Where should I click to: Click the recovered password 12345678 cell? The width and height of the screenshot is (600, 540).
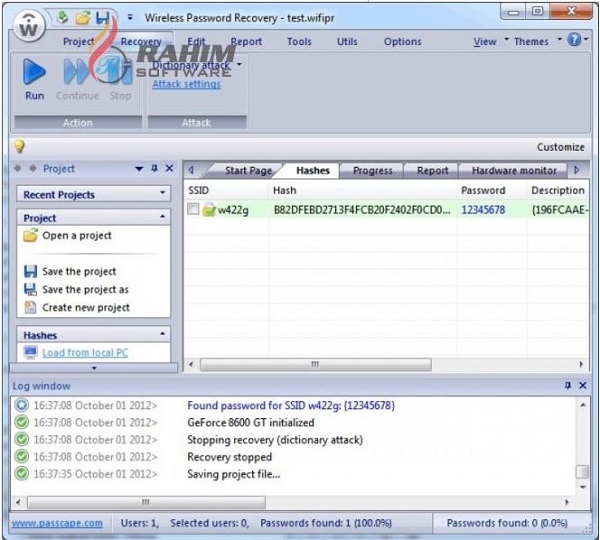pos(483,210)
